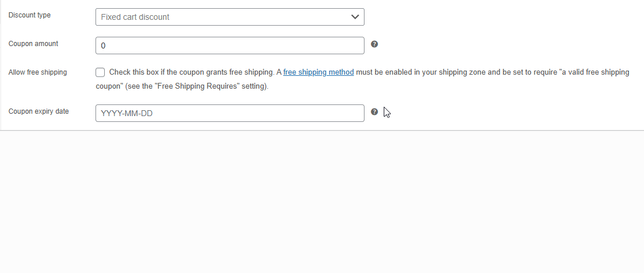This screenshot has height=273, width=644.
Task: Click the help icon beside Coupon amount
Action: 375,44
